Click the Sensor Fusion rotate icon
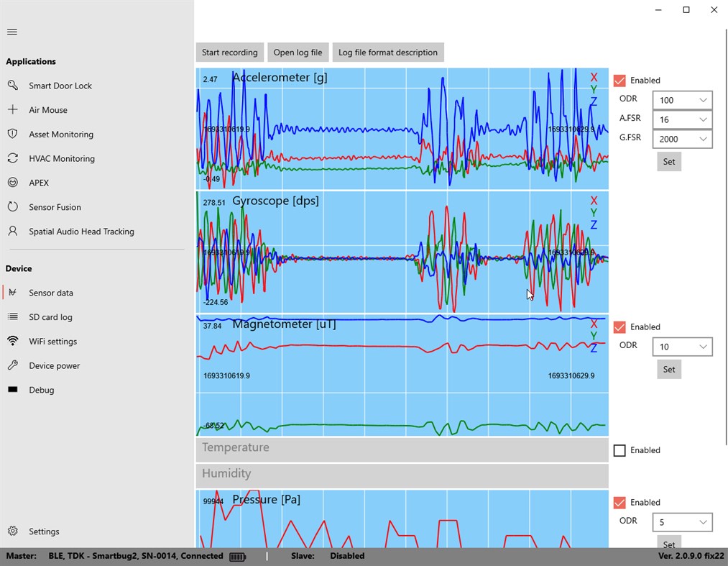The width and height of the screenshot is (728, 566). click(12, 207)
